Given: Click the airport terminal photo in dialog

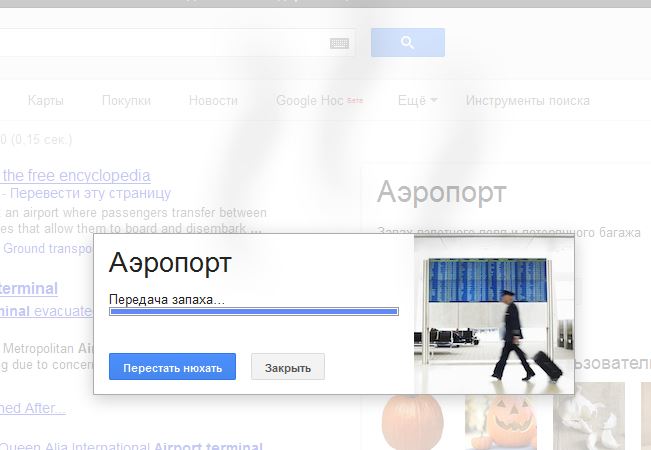Looking at the screenshot, I should [494, 314].
